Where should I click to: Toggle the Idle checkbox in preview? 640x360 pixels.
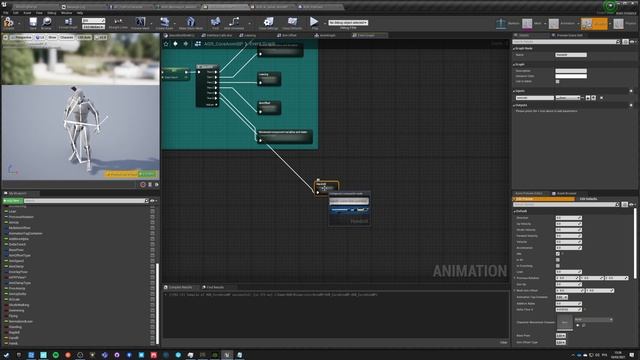click(558, 254)
